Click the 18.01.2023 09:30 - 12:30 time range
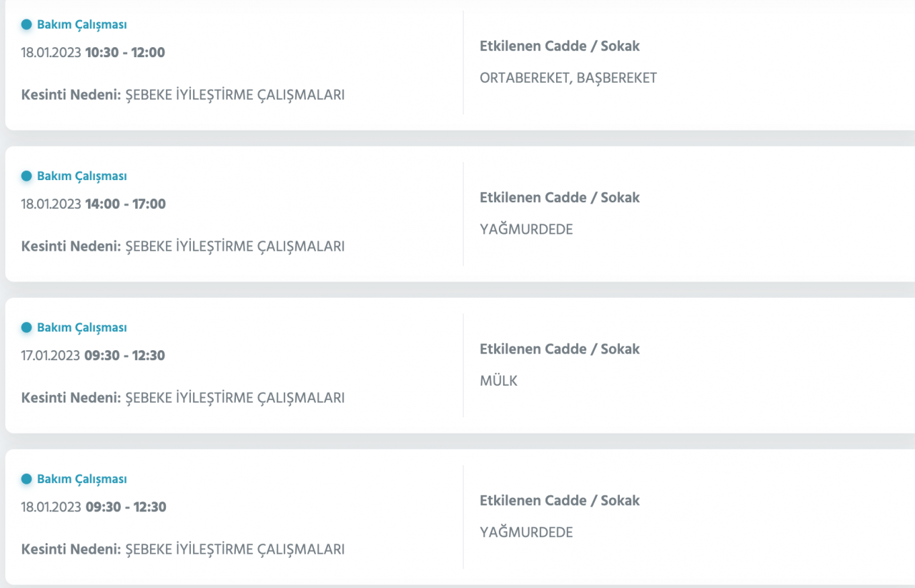The height and width of the screenshot is (588, 915). pyautogui.click(x=93, y=507)
